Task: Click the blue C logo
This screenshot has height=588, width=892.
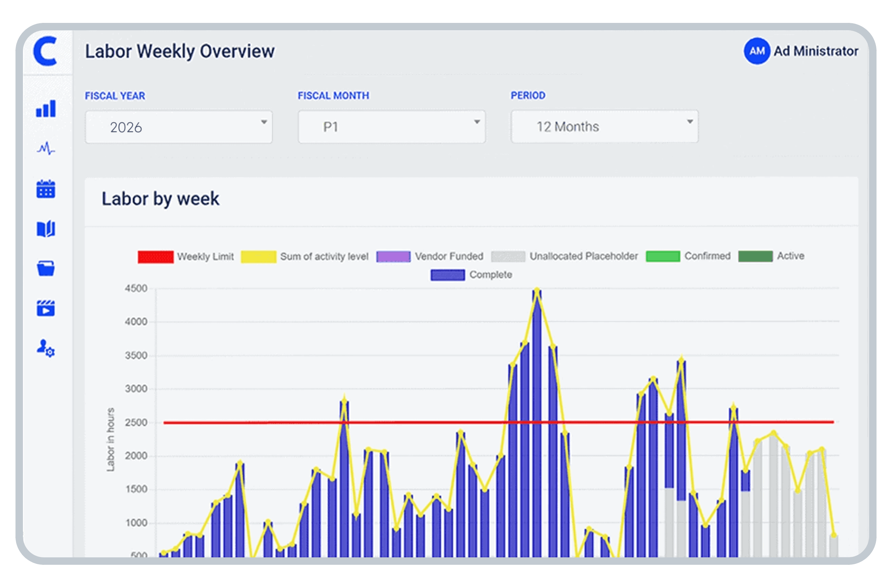Action: tap(46, 51)
